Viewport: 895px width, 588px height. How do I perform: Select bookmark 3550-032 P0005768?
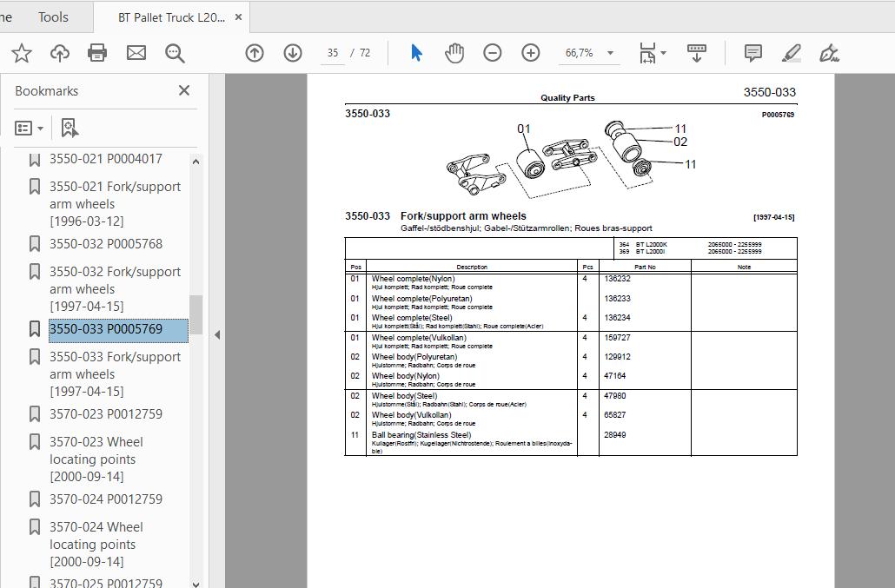pyautogui.click(x=105, y=244)
